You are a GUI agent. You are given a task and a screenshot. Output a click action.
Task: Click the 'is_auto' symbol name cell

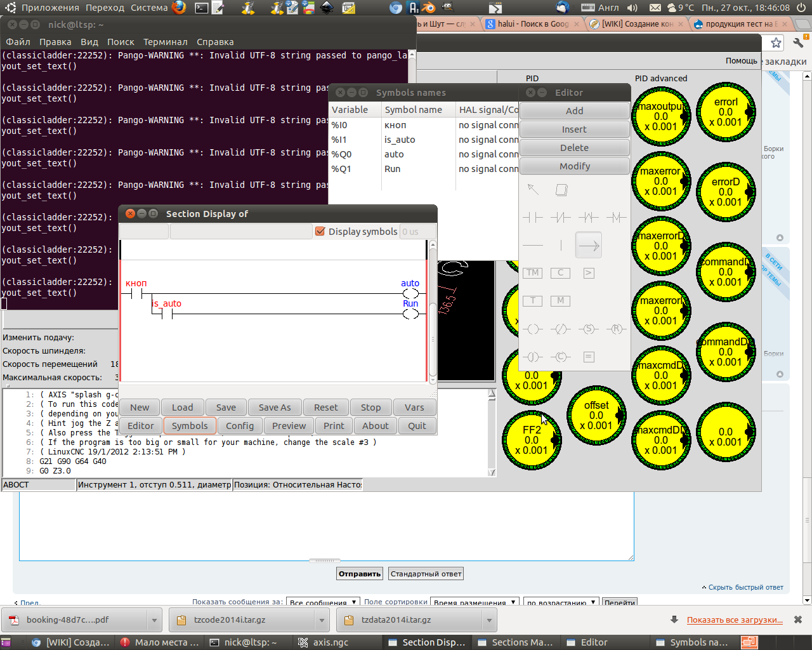(418, 140)
